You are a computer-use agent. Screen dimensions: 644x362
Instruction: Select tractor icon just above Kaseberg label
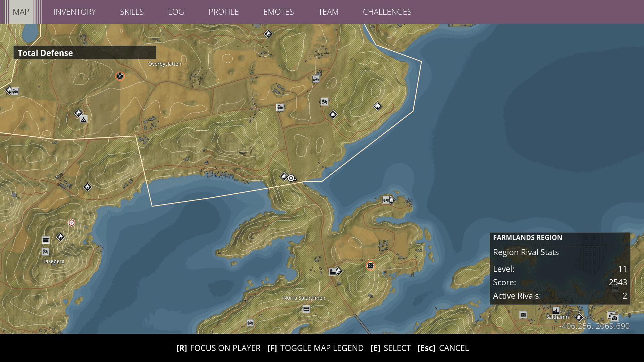46,251
